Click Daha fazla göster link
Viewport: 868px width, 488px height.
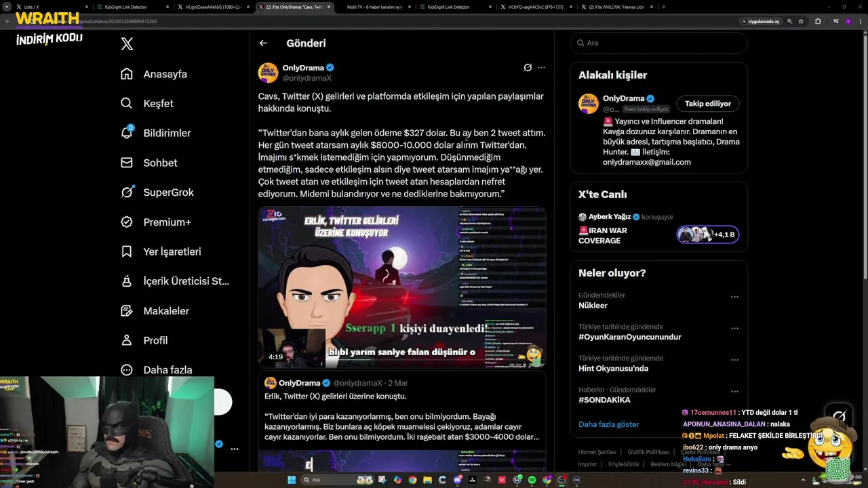pos(608,424)
